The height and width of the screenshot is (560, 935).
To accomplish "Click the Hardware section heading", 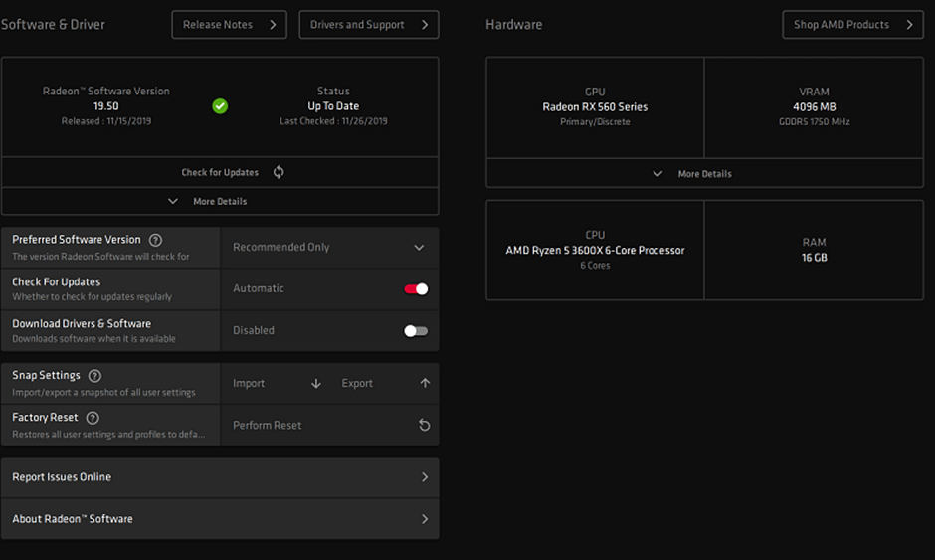I will point(514,25).
